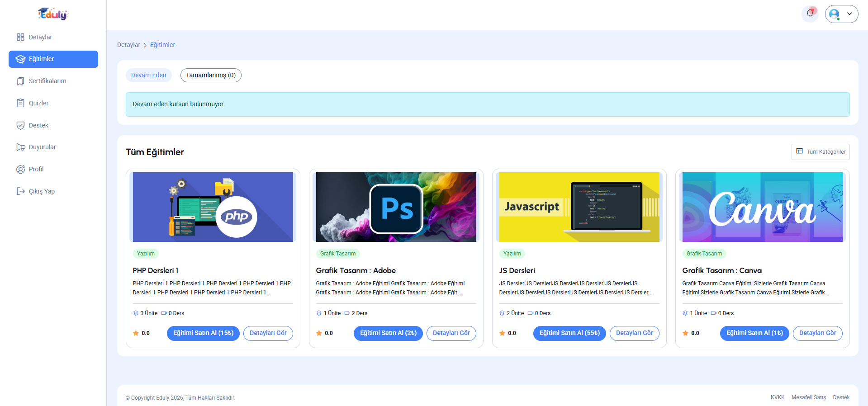Open the PHP Dersleri 1 course thumbnail
The height and width of the screenshot is (406, 868).
(213, 207)
